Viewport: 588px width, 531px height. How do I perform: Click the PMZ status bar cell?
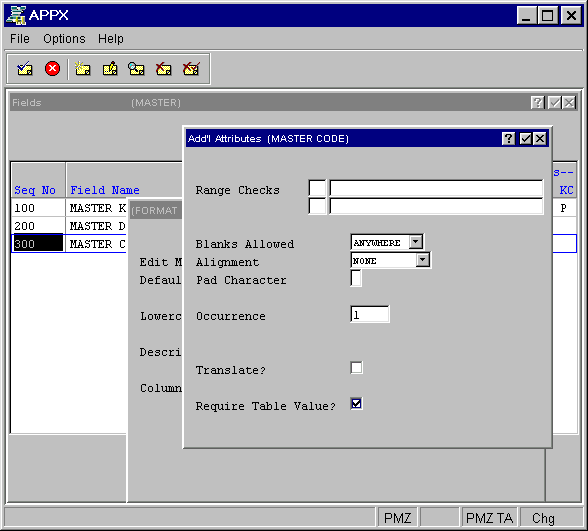[x=398, y=518]
